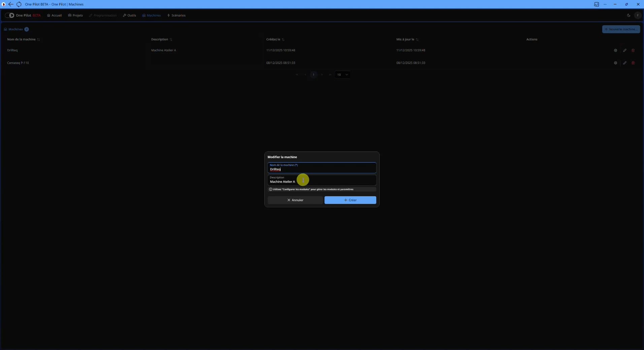
Task: Click created date 08/12/2025 08:51:33
Action: tap(281, 63)
